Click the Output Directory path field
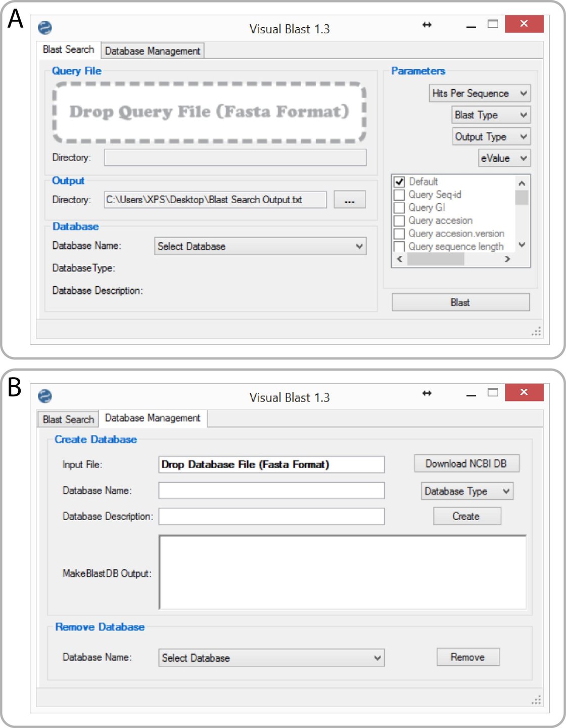 coord(215,200)
